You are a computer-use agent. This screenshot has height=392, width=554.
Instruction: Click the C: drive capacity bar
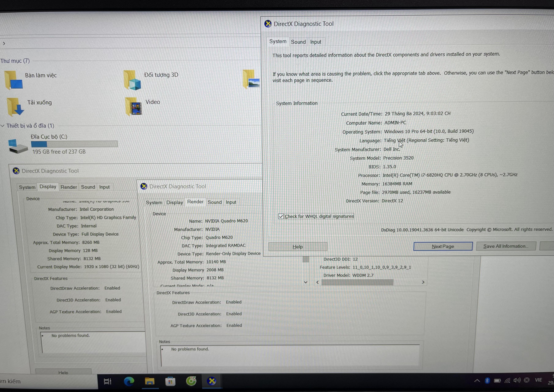[74, 144]
